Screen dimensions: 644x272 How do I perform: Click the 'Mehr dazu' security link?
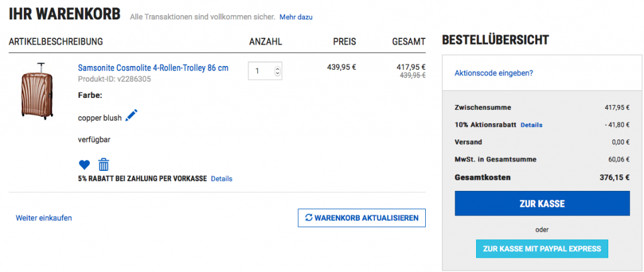point(296,17)
